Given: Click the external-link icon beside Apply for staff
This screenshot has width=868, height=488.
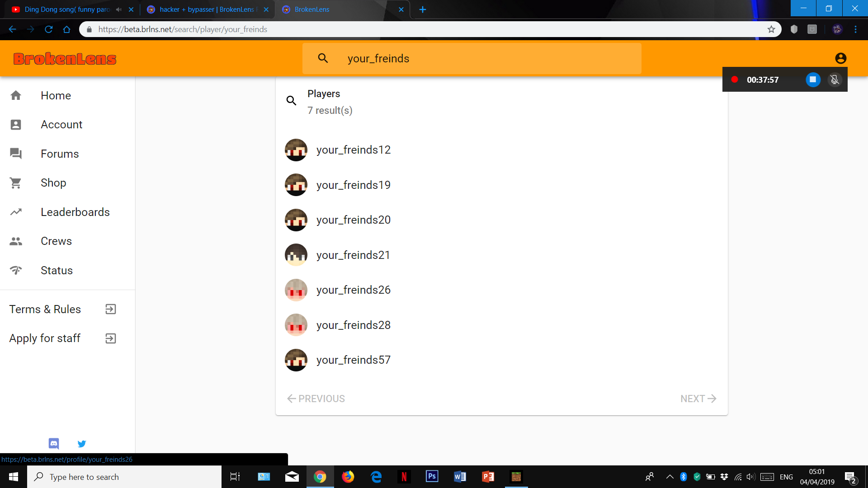Looking at the screenshot, I should 111,338.
